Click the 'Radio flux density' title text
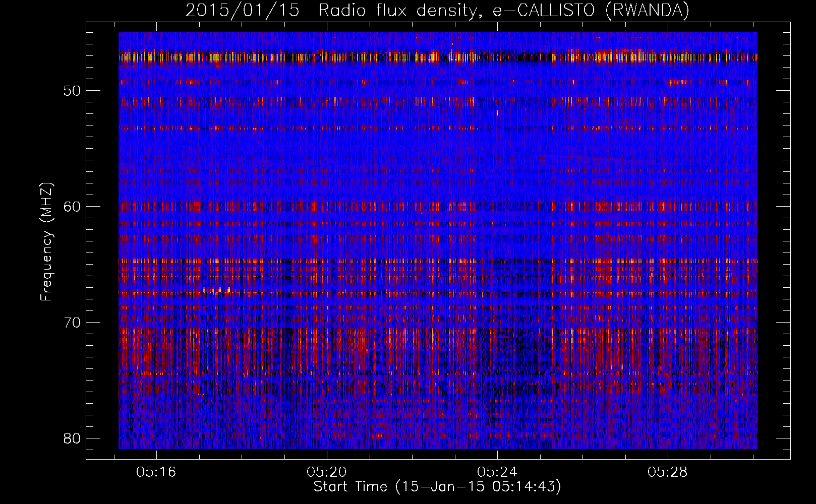Viewport: 816px width, 504px height. click(397, 11)
